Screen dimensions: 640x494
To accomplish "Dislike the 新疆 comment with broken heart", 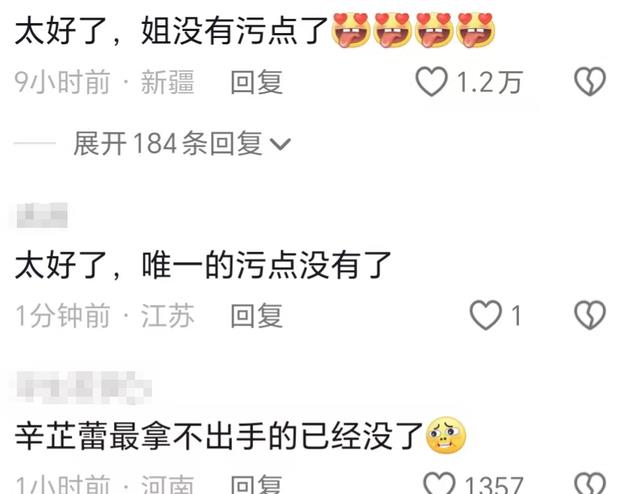I will tap(590, 81).
